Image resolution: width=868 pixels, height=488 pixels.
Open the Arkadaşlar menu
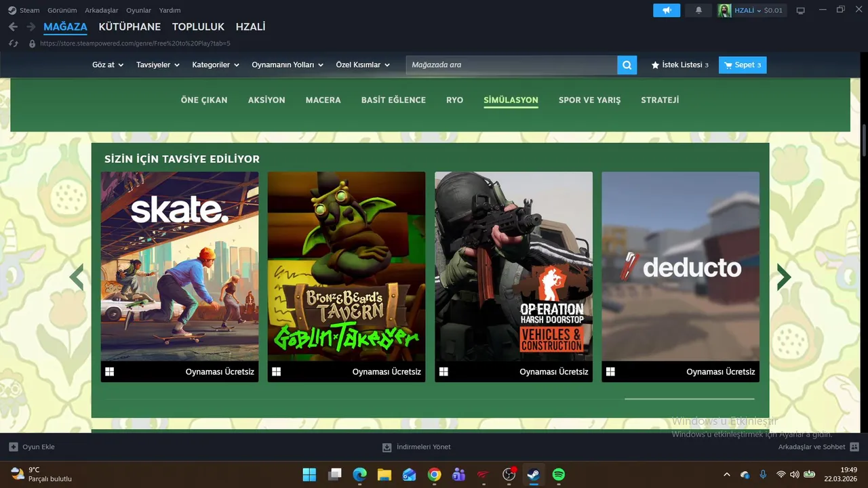pyautogui.click(x=102, y=10)
